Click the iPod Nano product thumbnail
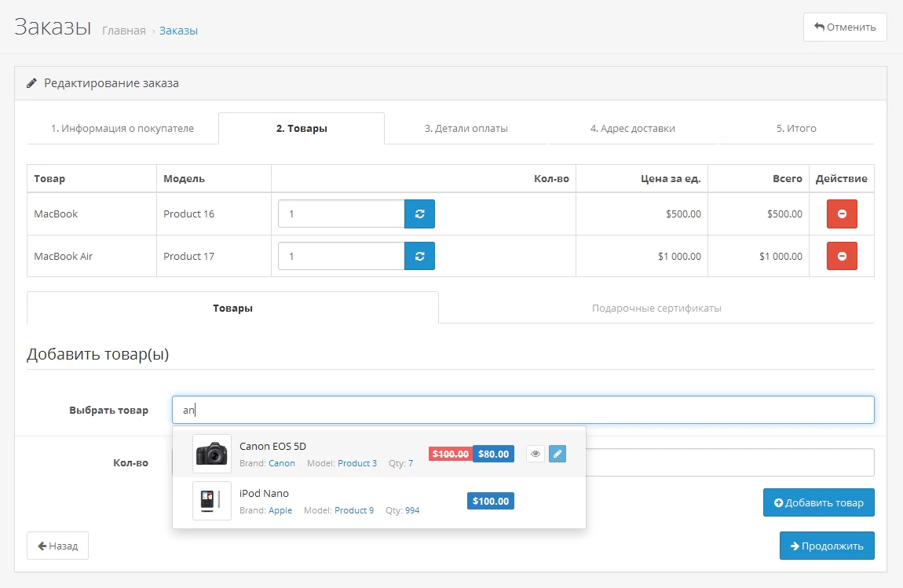This screenshot has width=903, height=588. [211, 501]
